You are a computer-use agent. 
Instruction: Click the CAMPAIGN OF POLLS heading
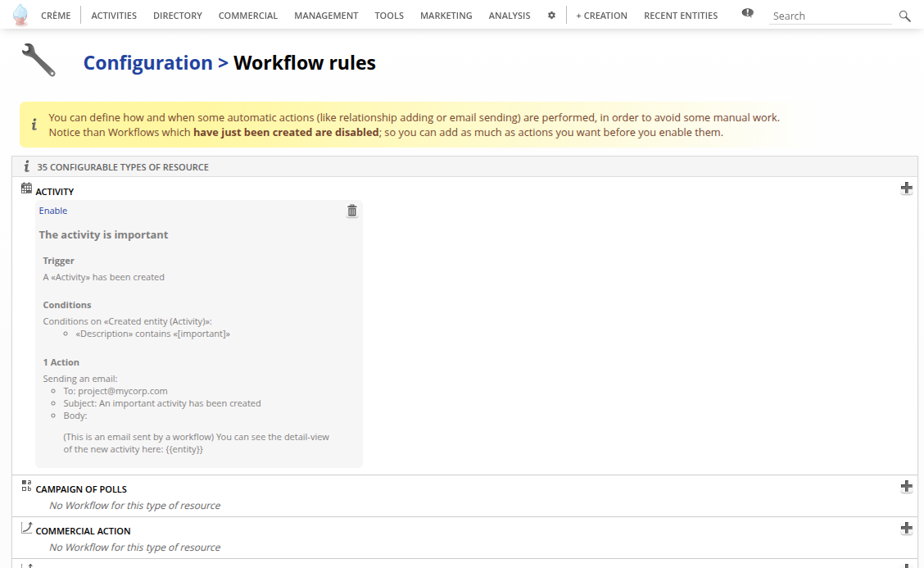pos(81,489)
